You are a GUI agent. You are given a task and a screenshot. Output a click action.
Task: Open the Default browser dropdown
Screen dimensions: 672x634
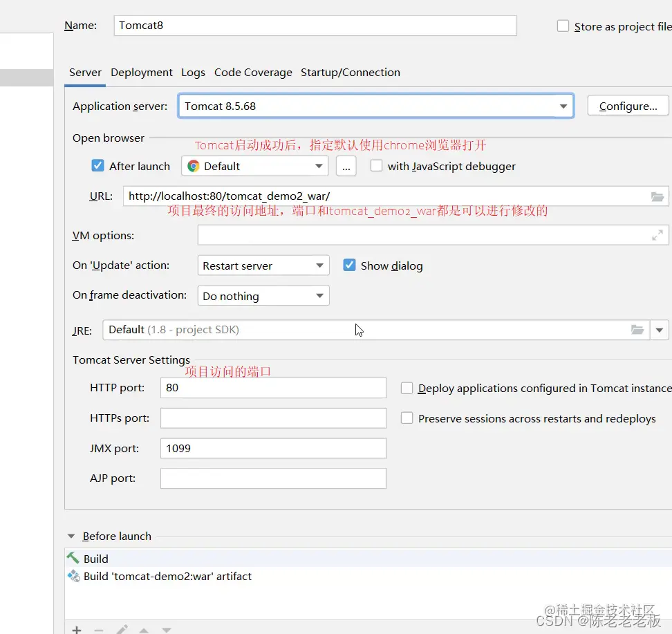coord(255,166)
